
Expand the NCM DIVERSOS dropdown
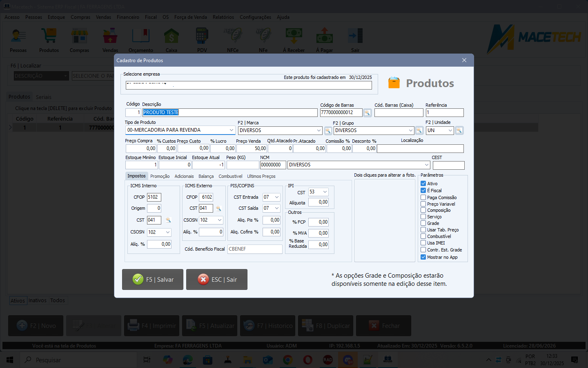427,165
